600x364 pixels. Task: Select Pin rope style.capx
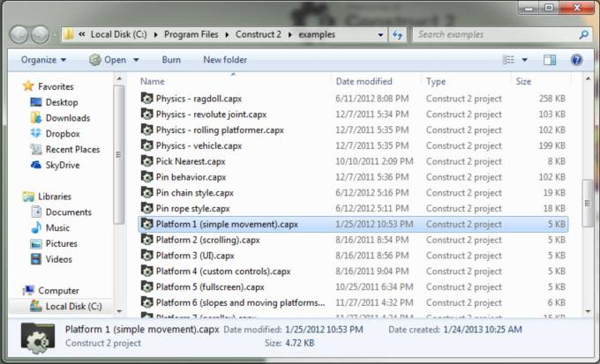pyautogui.click(x=193, y=208)
